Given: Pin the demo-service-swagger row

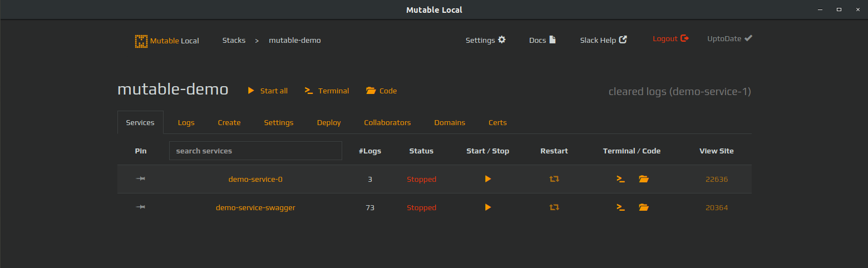Looking at the screenshot, I should pos(141,207).
